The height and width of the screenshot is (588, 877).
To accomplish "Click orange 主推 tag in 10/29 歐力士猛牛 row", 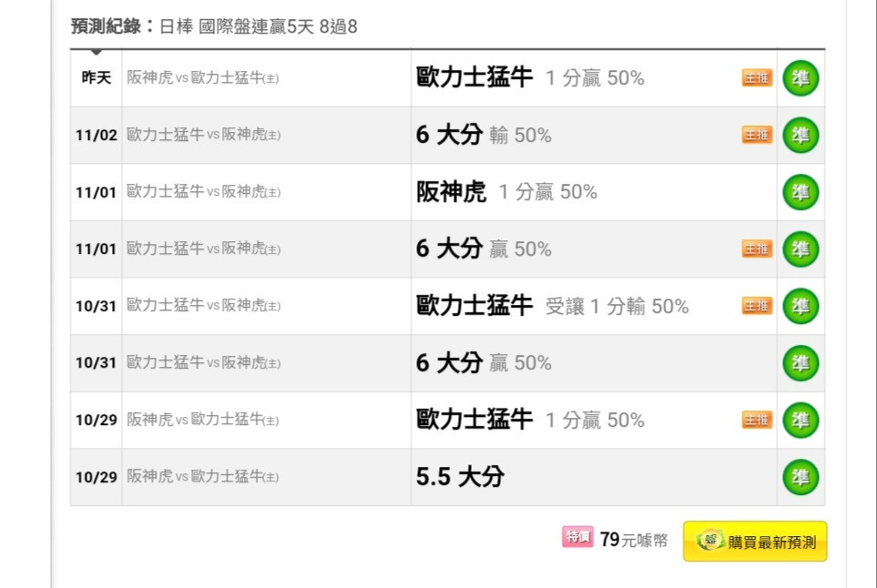I will (757, 420).
